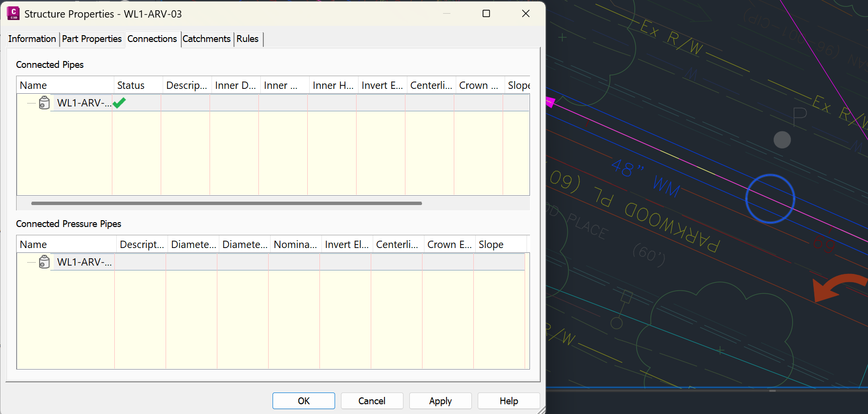Click Descript... header in pressure pipes table

[x=142, y=245]
